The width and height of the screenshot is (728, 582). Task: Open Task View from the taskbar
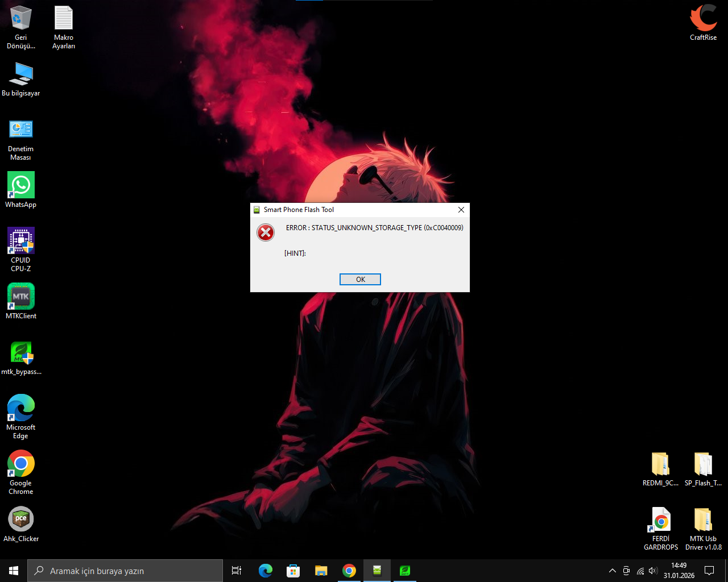(x=237, y=571)
